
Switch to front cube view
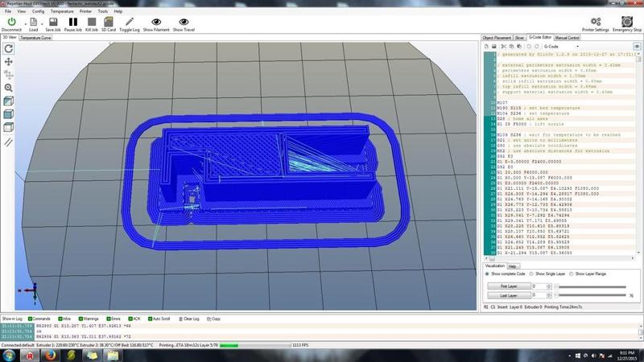[8, 114]
